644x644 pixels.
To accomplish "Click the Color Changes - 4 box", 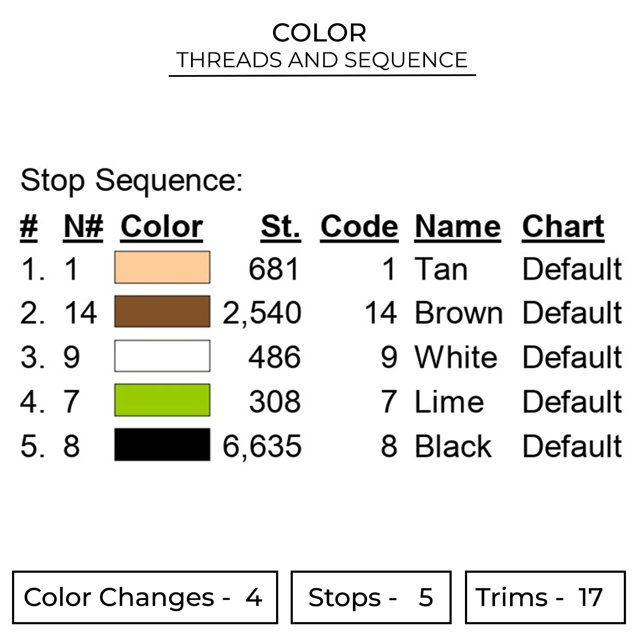I will pos(145,597).
